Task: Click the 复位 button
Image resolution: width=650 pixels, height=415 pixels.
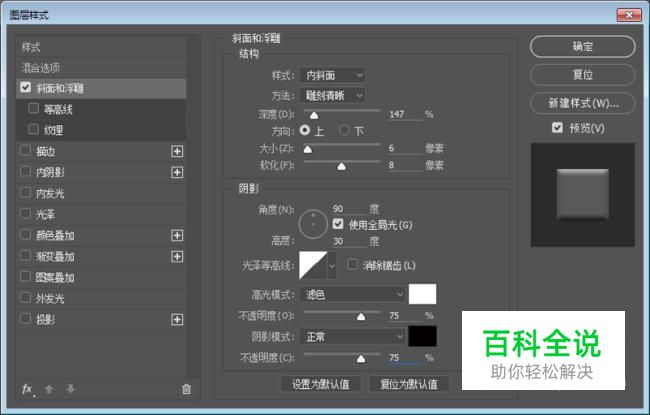Action: [582, 75]
